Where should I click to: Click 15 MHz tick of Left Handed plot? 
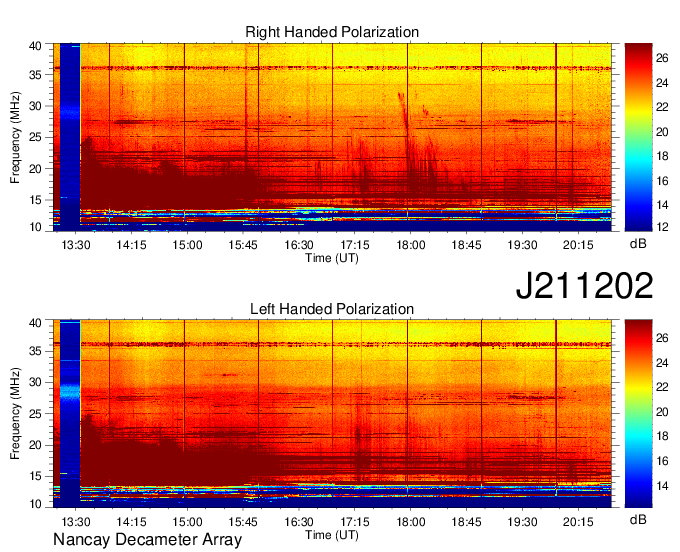coord(35,477)
